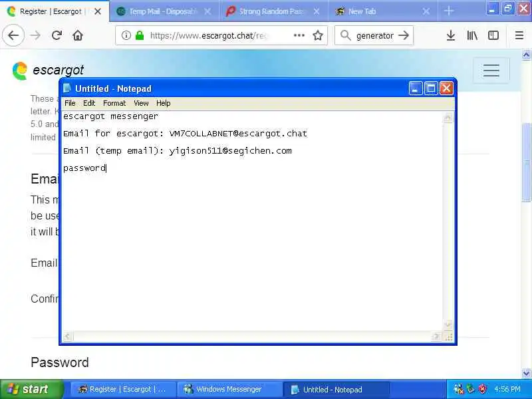
Task: Click after the word 'password' in Notepad
Action: point(106,168)
